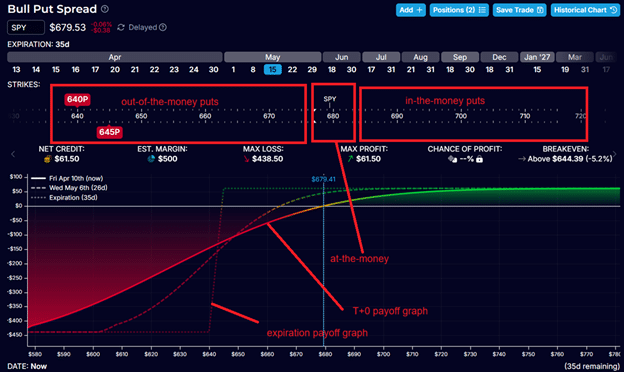Click the Net Credit $61.50 value
The height and width of the screenshot is (372, 624).
click(x=67, y=159)
